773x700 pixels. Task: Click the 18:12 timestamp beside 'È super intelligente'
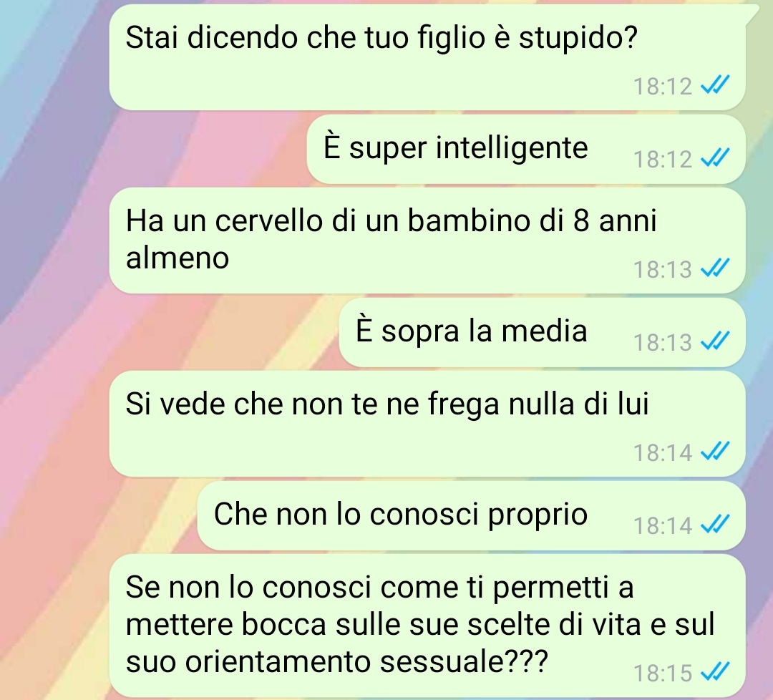click(663, 159)
